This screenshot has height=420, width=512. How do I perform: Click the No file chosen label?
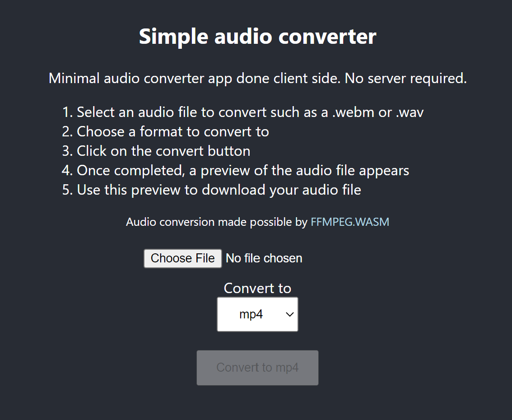[264, 258]
